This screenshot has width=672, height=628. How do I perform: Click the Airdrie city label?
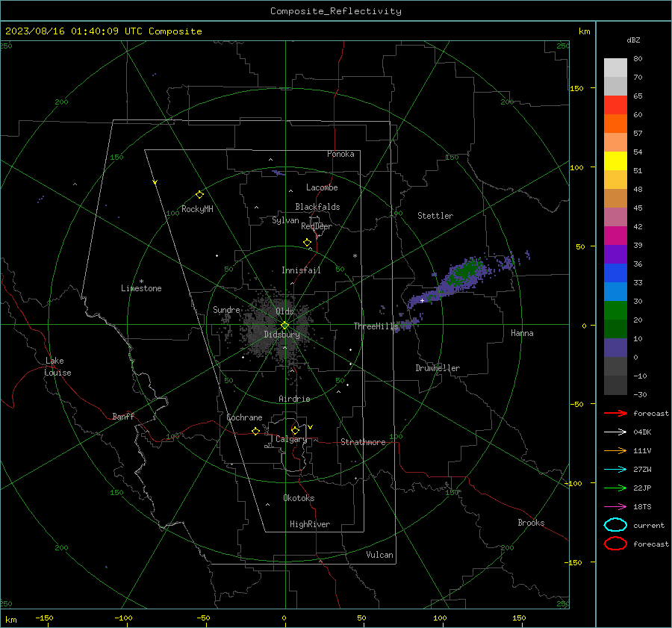(294, 399)
